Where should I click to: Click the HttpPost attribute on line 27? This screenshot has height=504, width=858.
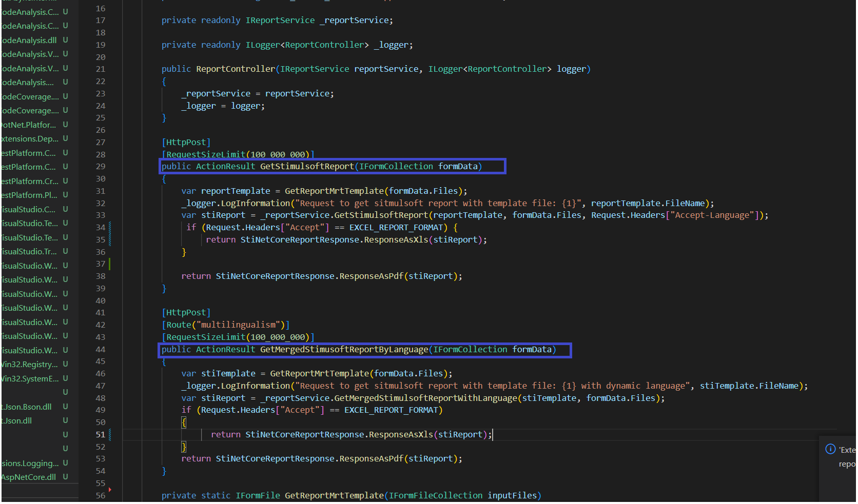click(x=186, y=143)
